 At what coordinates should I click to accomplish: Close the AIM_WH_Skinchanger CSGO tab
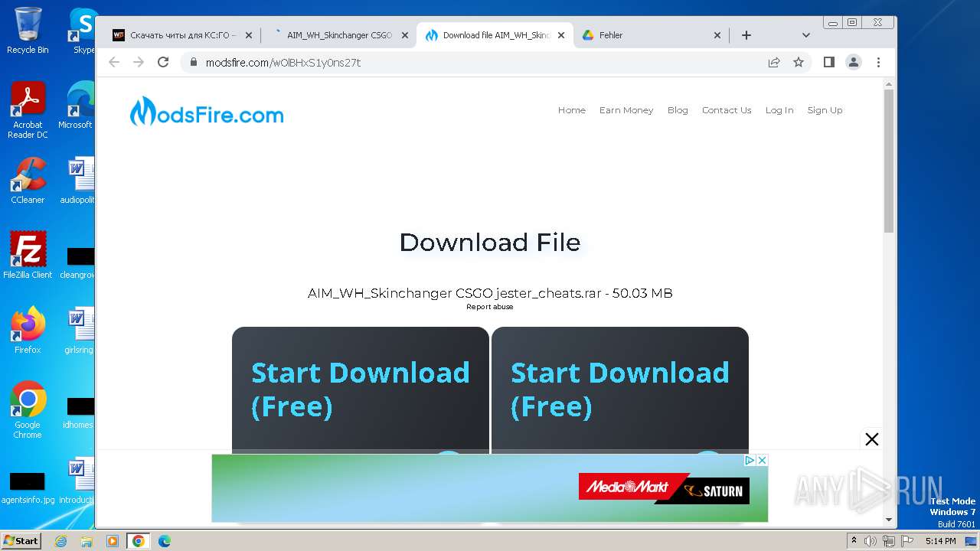[405, 35]
